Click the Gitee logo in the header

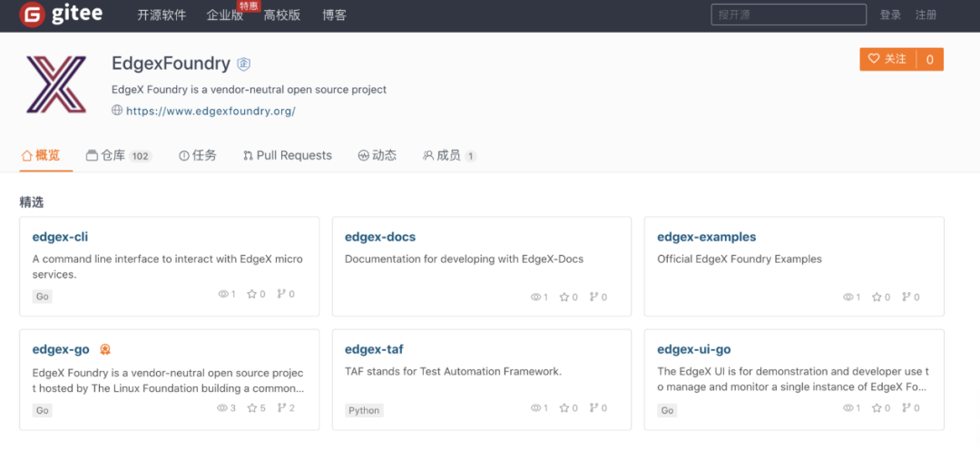pos(61,15)
